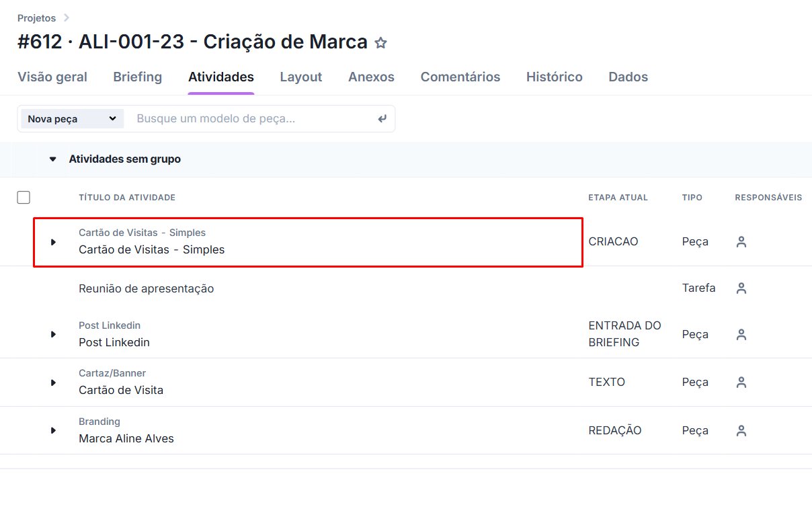
Task: Expand the Cartaz/Banner activity row
Action: [x=54, y=383]
